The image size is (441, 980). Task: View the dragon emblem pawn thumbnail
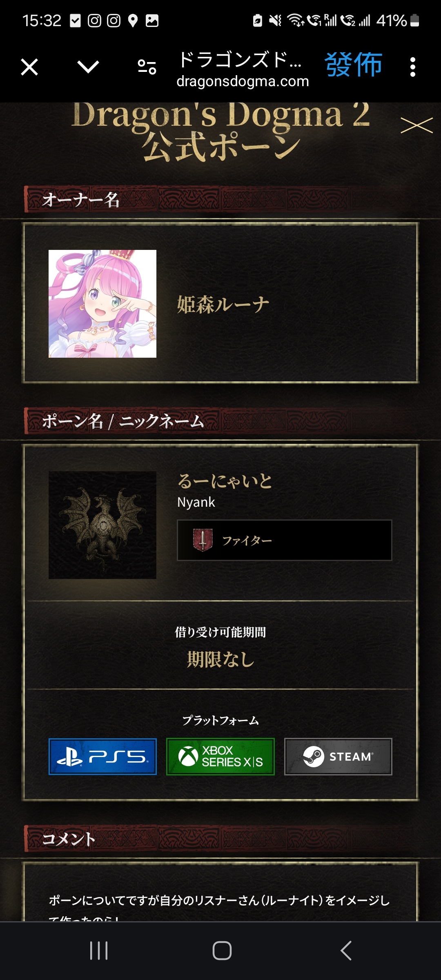pos(102,525)
